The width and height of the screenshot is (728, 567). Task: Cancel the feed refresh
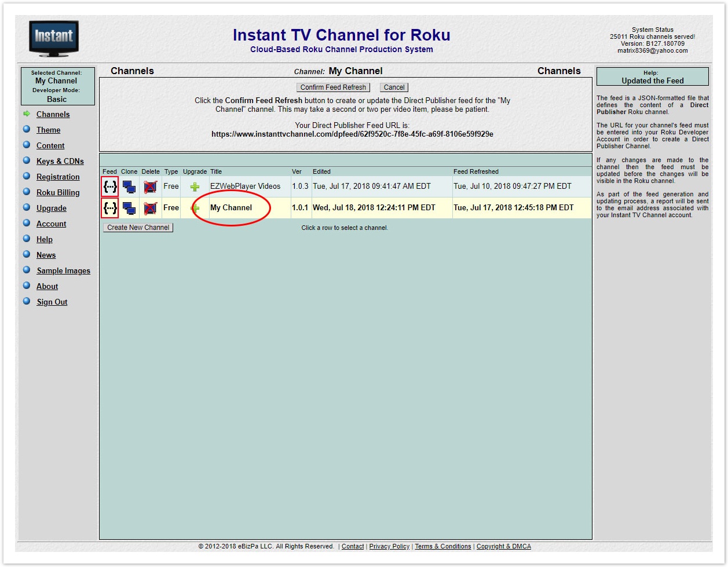click(394, 87)
